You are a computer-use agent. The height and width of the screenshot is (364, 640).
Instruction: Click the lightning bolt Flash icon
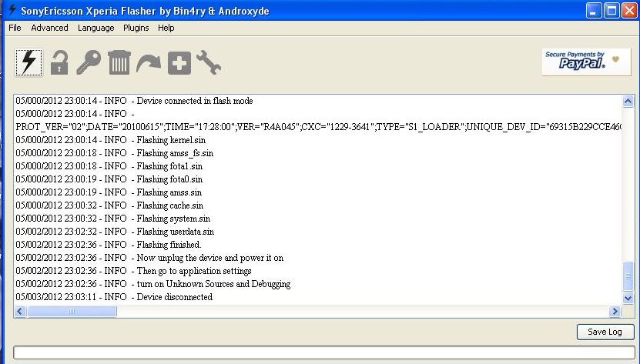pos(28,62)
